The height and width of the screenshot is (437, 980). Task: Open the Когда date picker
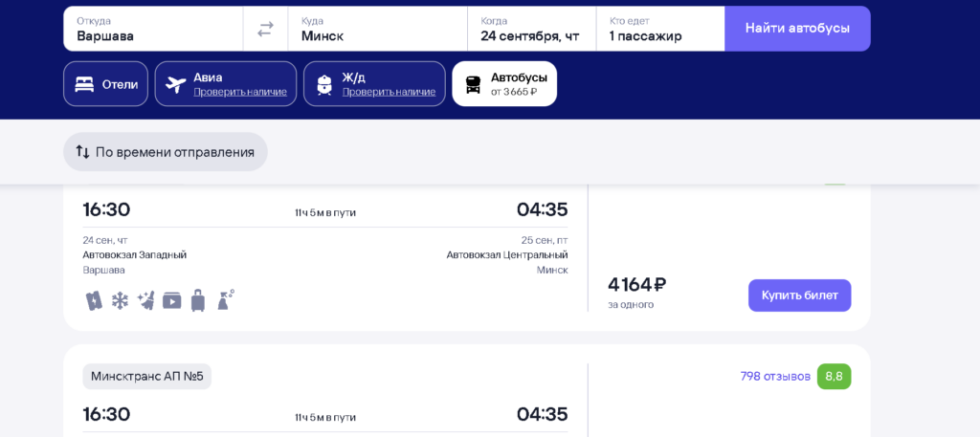(x=531, y=29)
